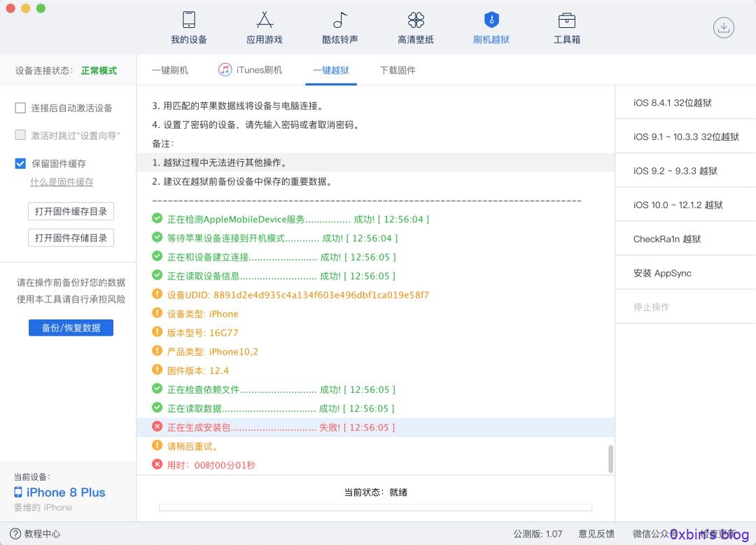Screen dimensions: 756x545
Task: Click green check beside 正在读取设备信息
Action: [157, 275]
